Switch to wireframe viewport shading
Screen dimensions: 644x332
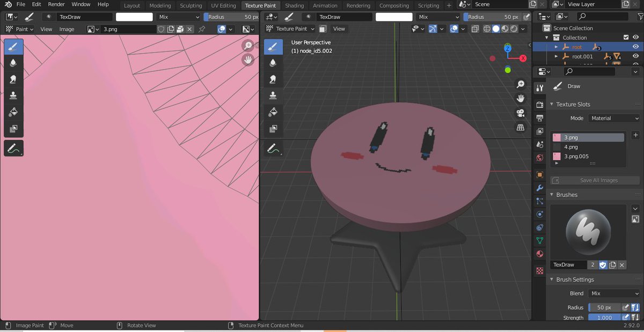[487, 29]
